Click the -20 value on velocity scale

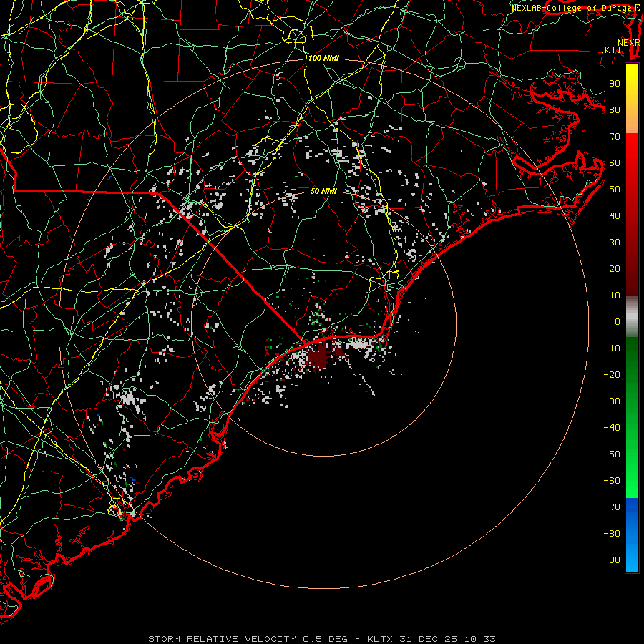click(612, 375)
